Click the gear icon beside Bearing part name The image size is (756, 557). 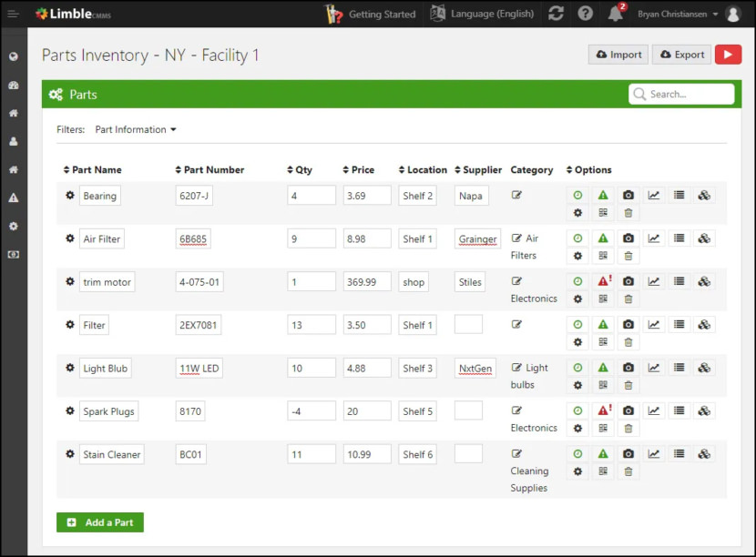(x=70, y=195)
